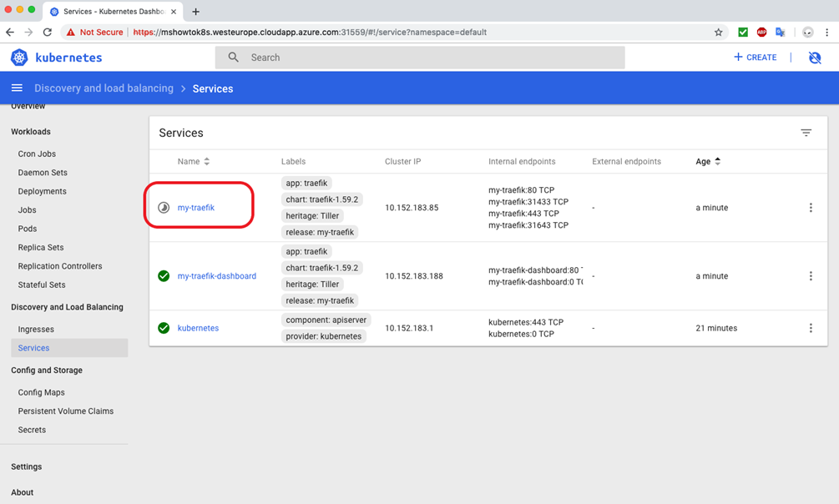Open the Services filter icon
This screenshot has height=504, width=839.
pyautogui.click(x=806, y=133)
